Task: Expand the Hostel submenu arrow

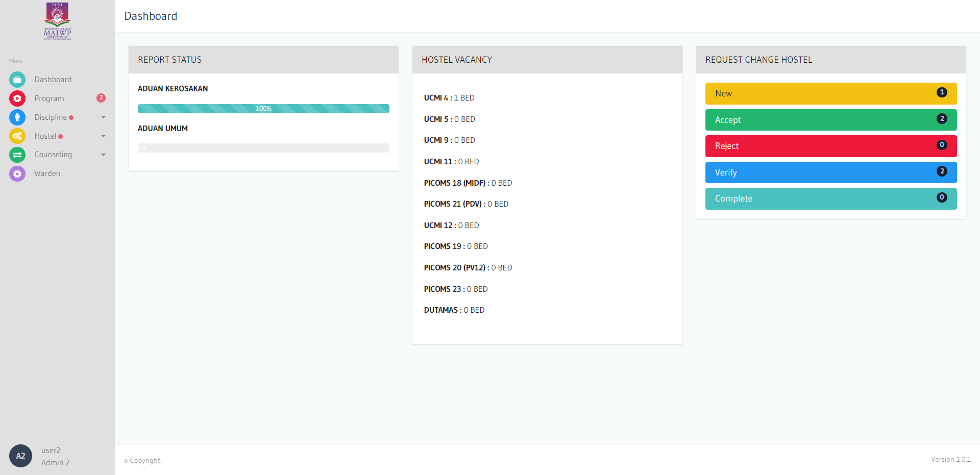Action: click(x=103, y=136)
